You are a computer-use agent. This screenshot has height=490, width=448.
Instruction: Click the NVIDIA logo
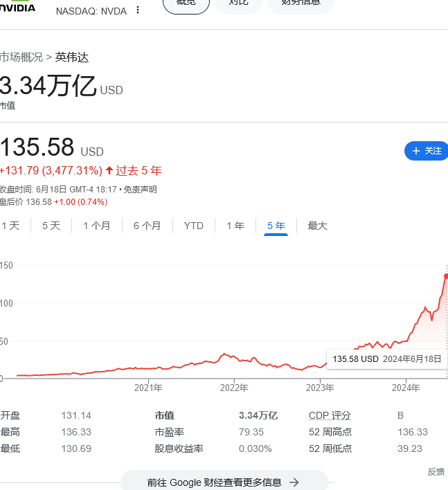point(17,6)
